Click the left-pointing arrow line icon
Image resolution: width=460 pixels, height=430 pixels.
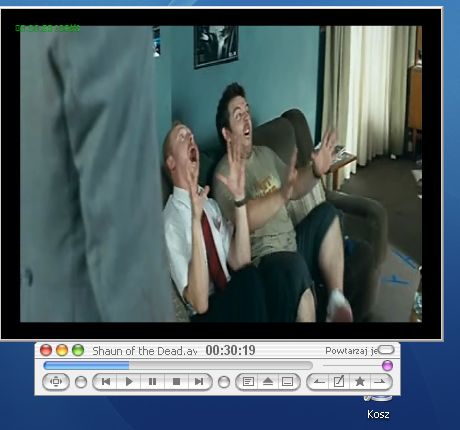[319, 382]
